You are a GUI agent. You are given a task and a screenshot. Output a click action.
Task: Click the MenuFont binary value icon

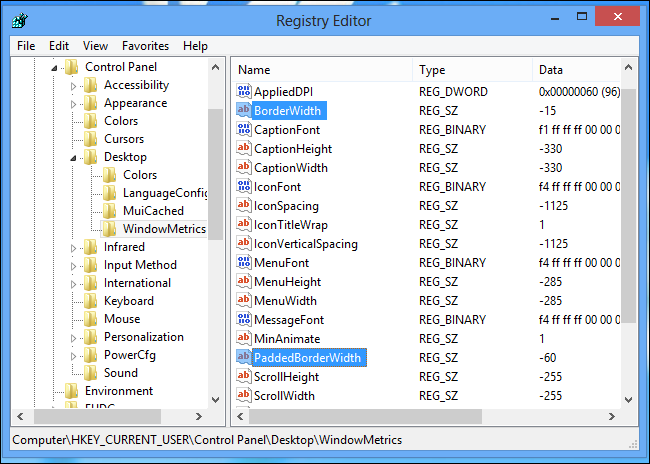coord(244,262)
